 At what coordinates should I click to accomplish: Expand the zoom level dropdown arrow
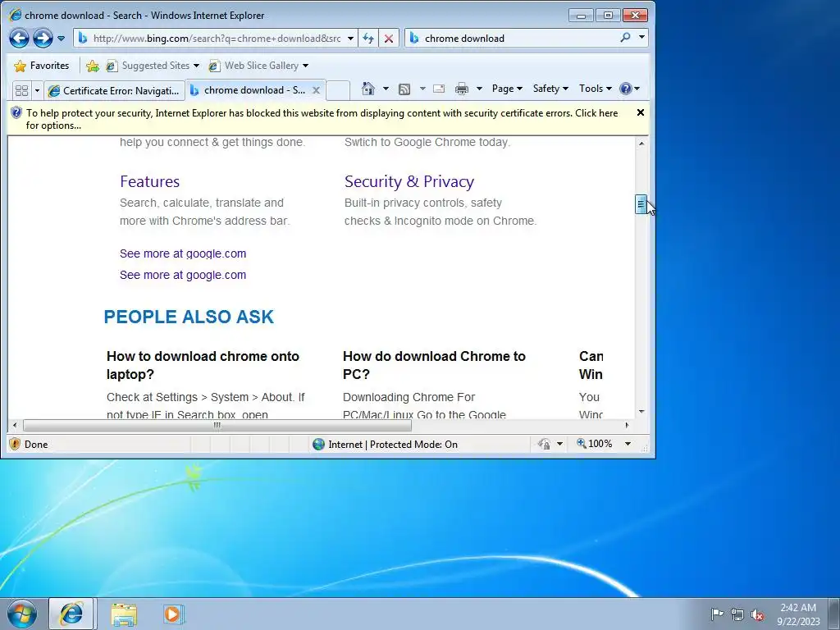coord(628,444)
